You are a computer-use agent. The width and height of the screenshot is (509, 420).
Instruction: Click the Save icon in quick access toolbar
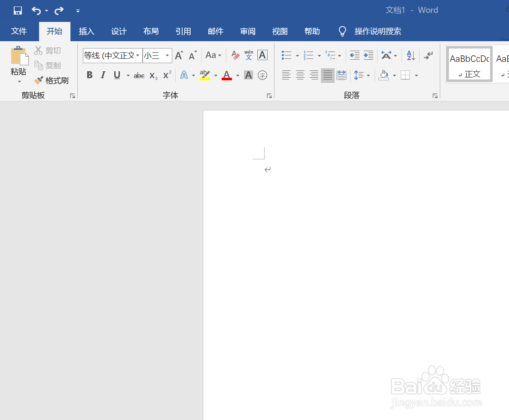18,11
